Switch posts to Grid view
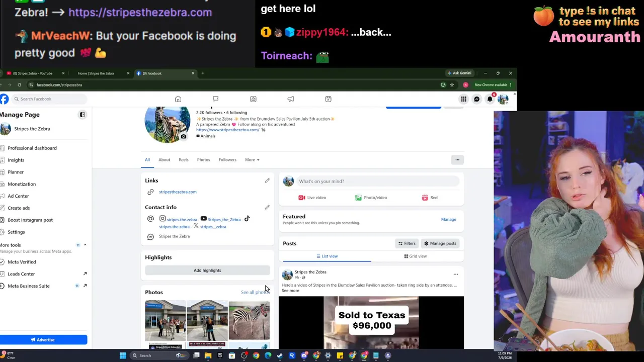644x362 pixels. [x=416, y=256]
